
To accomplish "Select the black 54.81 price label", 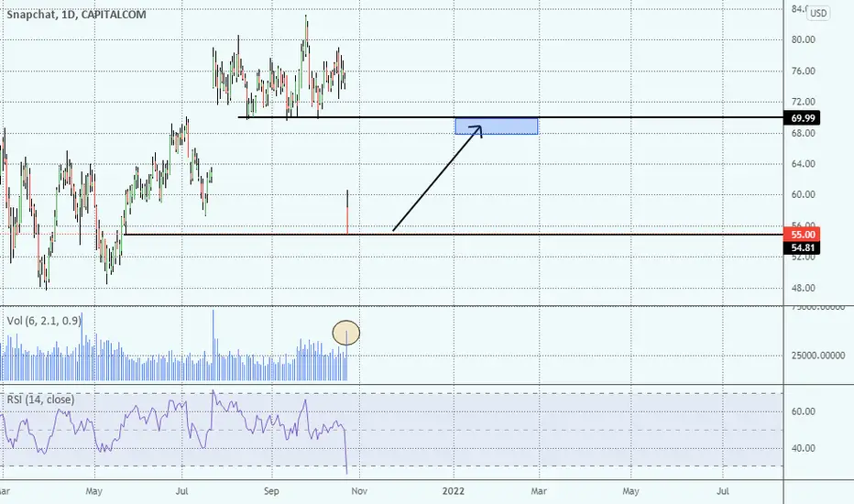I will point(803,248).
